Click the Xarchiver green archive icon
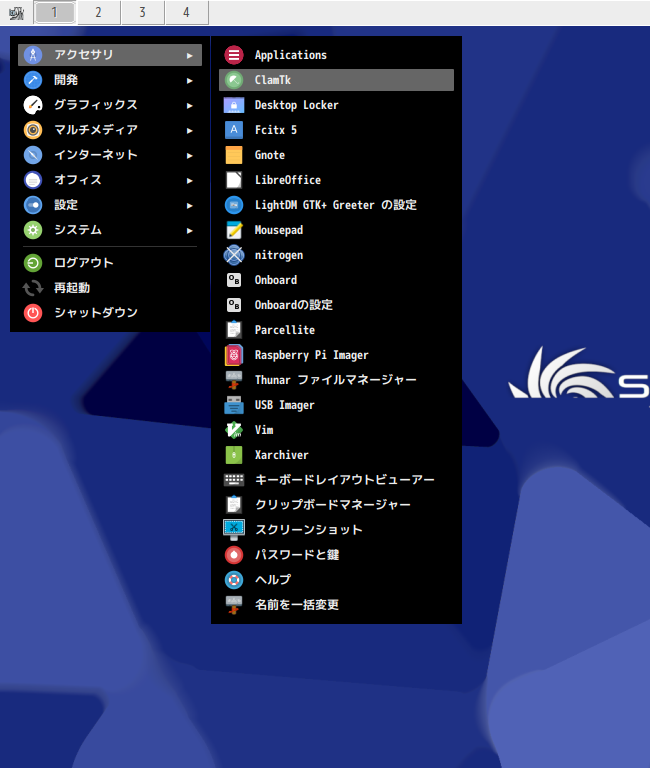 (234, 455)
